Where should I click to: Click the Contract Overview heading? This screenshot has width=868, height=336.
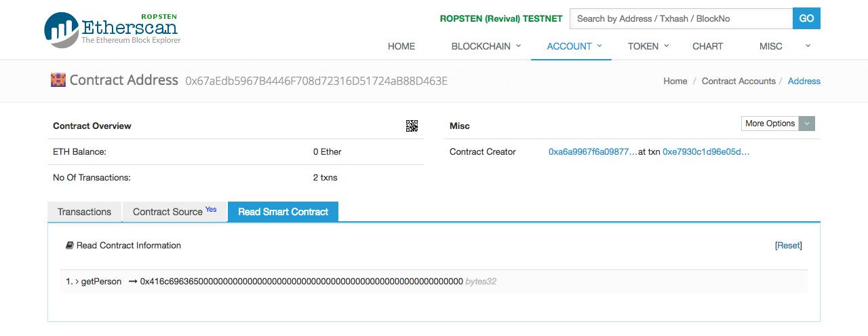[x=92, y=126]
